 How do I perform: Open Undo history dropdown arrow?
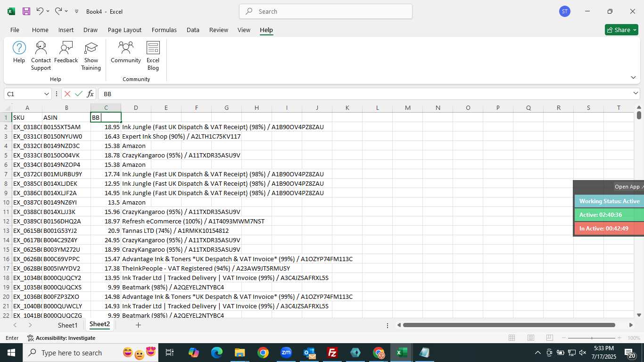pyautogui.click(x=48, y=11)
